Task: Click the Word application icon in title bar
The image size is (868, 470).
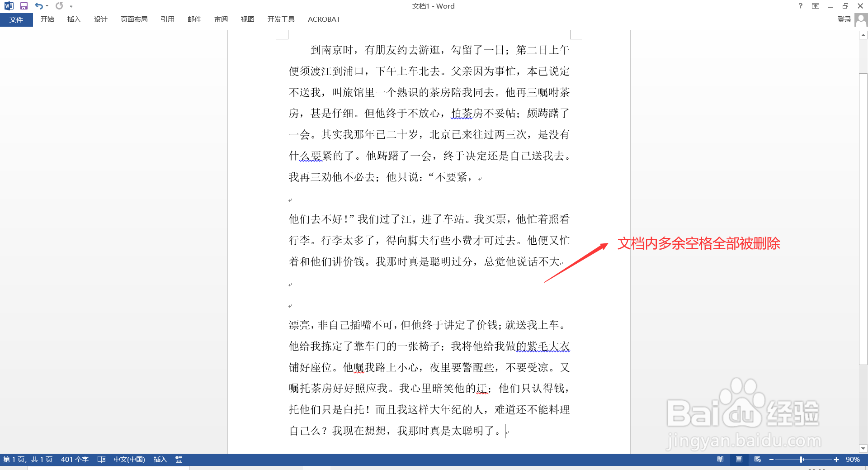Action: coord(9,6)
